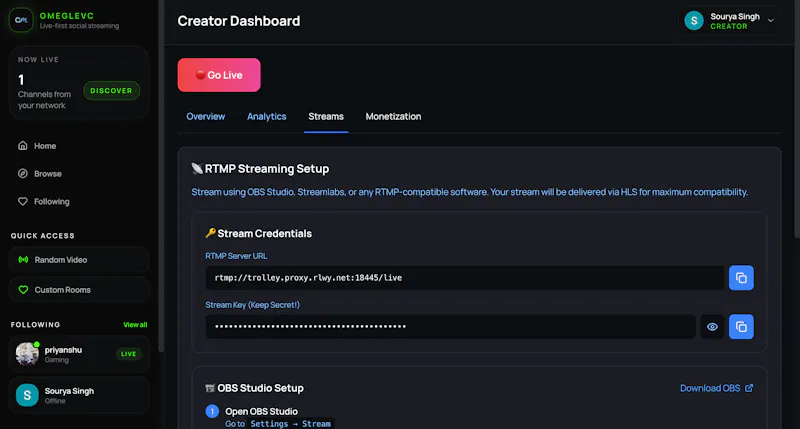Viewport: 800px width, 429px height.
Task: Click the QUICK ACCESS section label
Action: pos(42,236)
